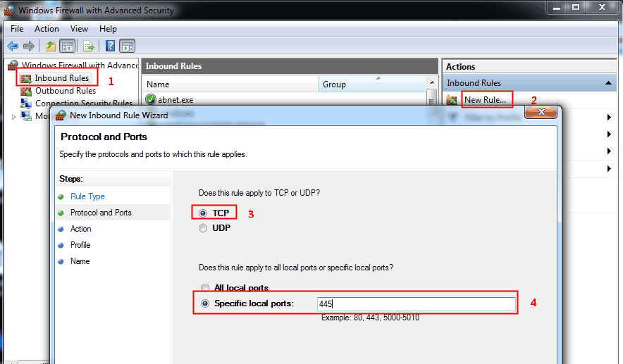Open the View menu
The height and width of the screenshot is (364, 623).
pos(79,29)
